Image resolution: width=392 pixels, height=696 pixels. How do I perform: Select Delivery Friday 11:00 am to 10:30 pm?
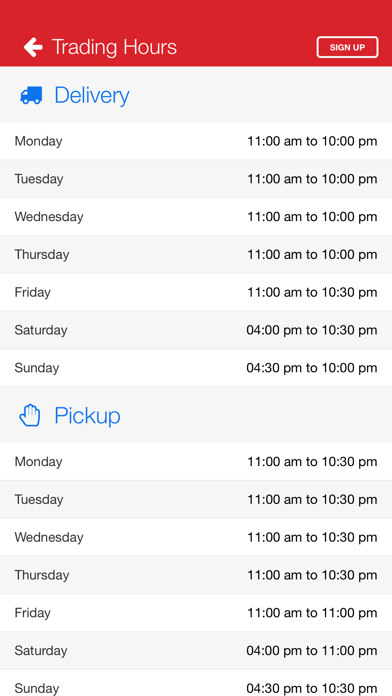tap(196, 292)
